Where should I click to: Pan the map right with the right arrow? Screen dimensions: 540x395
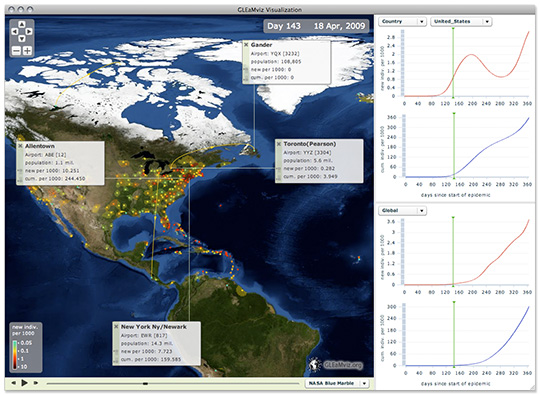[29, 31]
